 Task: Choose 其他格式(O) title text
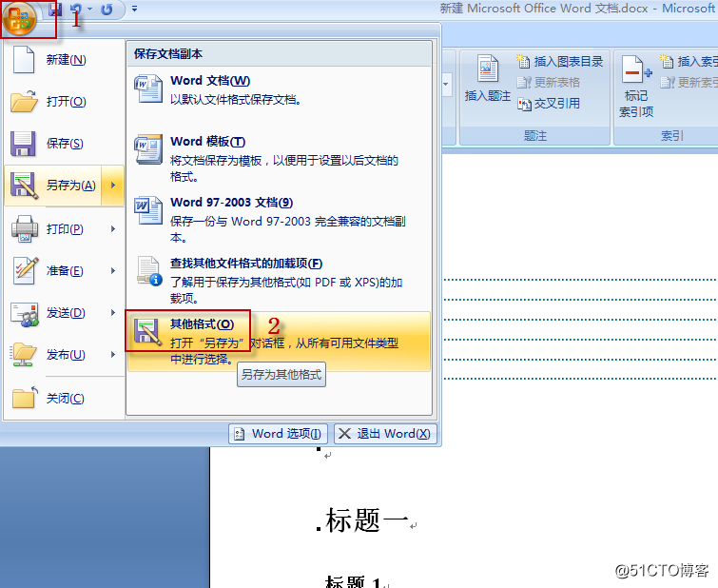(203, 324)
